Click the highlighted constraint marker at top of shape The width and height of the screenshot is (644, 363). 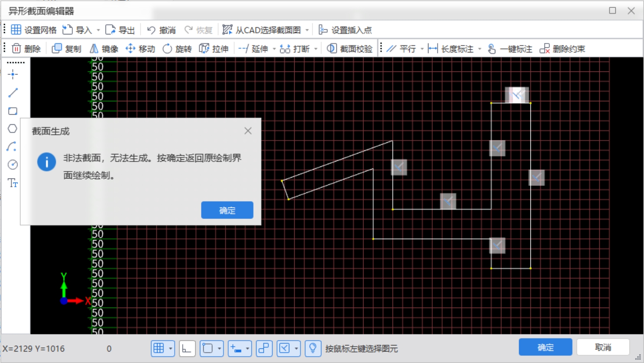[x=517, y=95]
